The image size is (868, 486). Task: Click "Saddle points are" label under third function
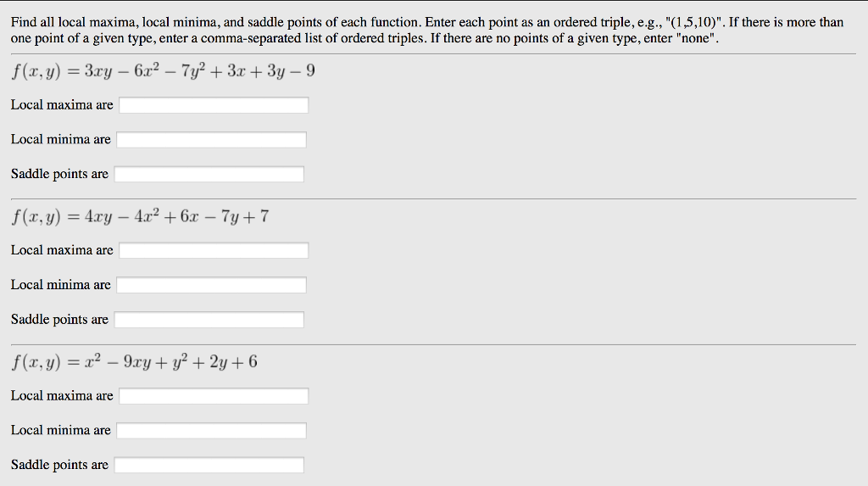point(59,466)
